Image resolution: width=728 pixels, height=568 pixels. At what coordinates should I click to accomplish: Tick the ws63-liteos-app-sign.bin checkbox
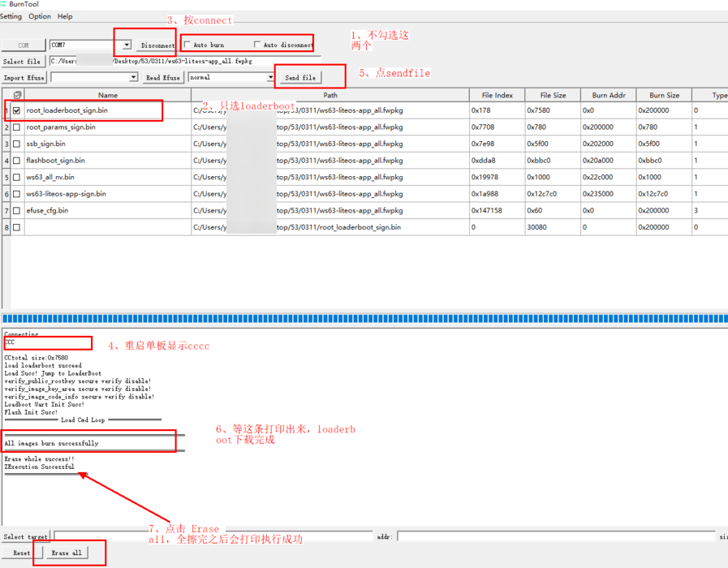pos(17,194)
